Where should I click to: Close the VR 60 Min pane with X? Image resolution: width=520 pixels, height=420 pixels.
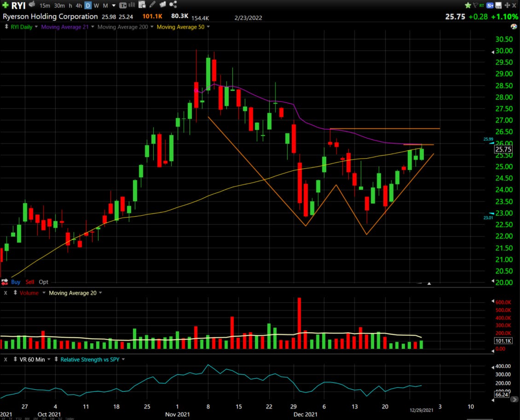pyautogui.click(x=6, y=359)
